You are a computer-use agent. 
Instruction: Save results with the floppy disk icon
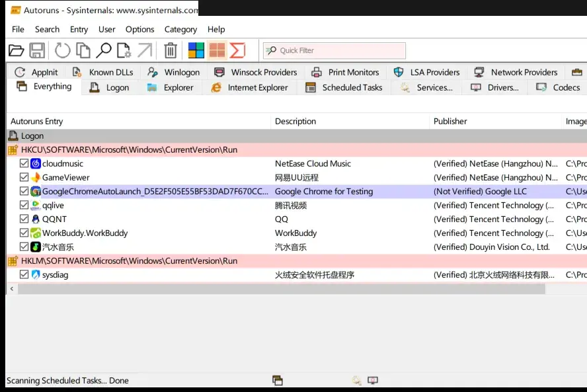coord(37,50)
